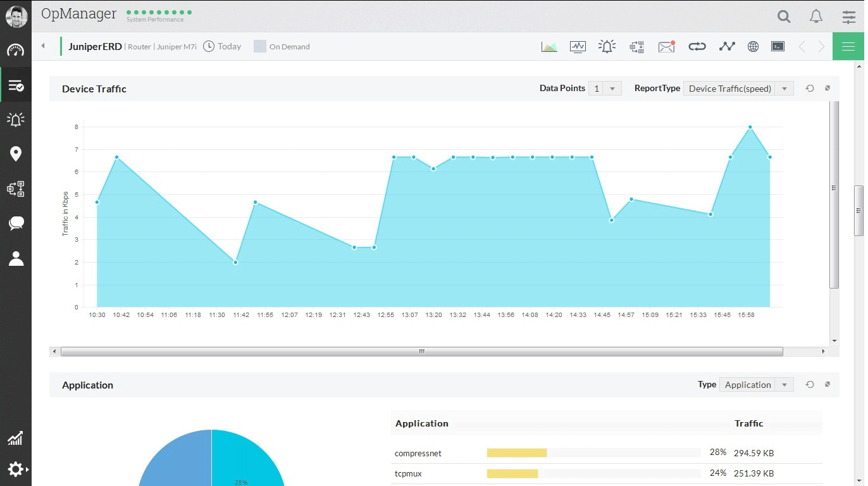This screenshot has height=486, width=868.
Task: Open the chat bubble sidebar icon
Action: tap(16, 223)
